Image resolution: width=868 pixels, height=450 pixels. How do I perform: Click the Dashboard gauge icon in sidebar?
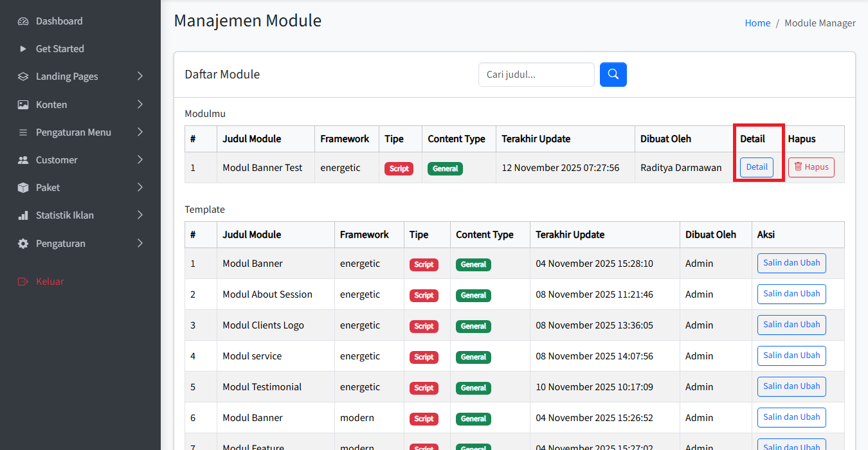pos(23,21)
